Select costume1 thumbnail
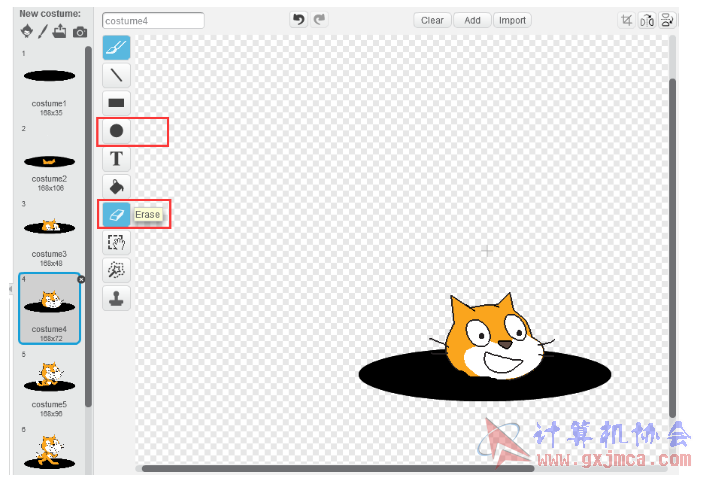 click(x=50, y=85)
